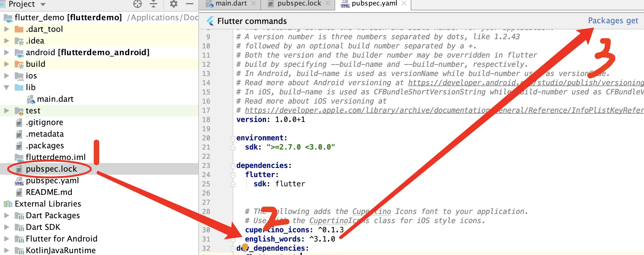Screen dimensions: 644x255
Task: Click the locate/scroll-from-source target icon
Action: [138, 4]
